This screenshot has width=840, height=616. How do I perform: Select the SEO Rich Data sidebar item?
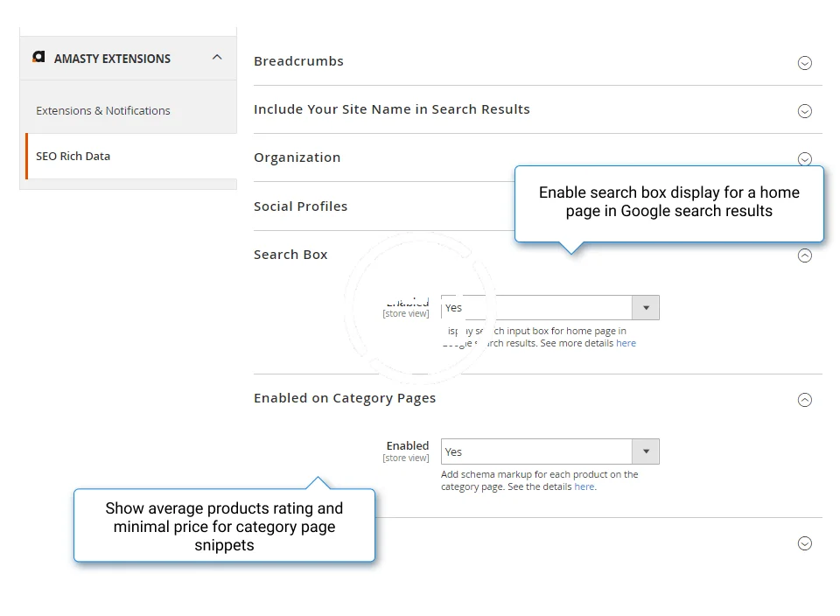click(73, 157)
